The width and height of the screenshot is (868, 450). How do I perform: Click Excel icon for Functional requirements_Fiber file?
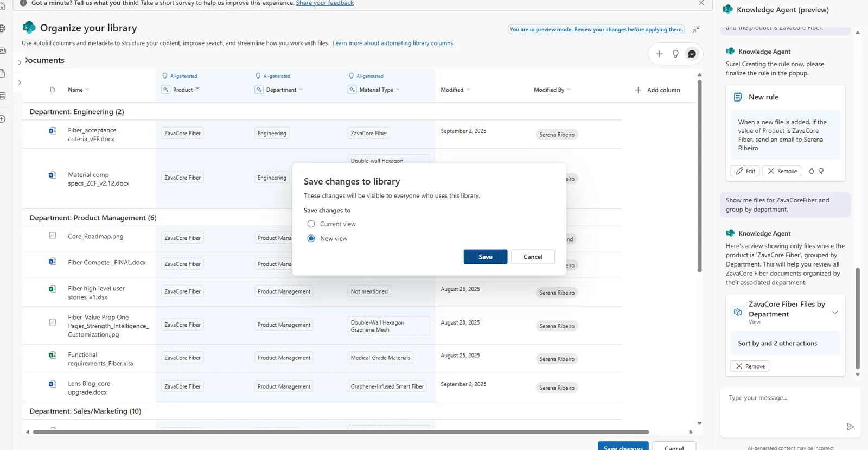click(53, 355)
